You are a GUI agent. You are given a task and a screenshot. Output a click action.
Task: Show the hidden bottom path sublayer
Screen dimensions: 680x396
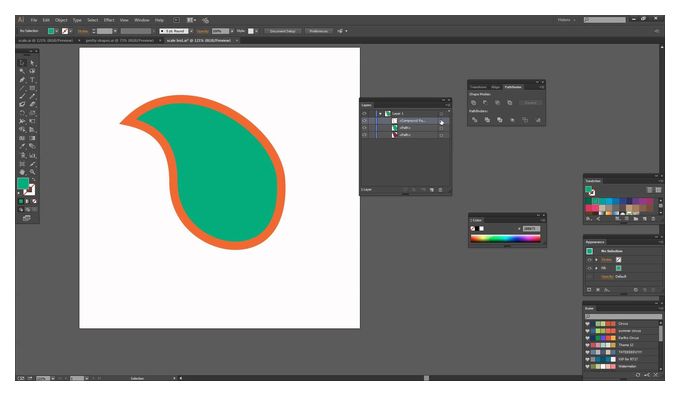pyautogui.click(x=364, y=135)
